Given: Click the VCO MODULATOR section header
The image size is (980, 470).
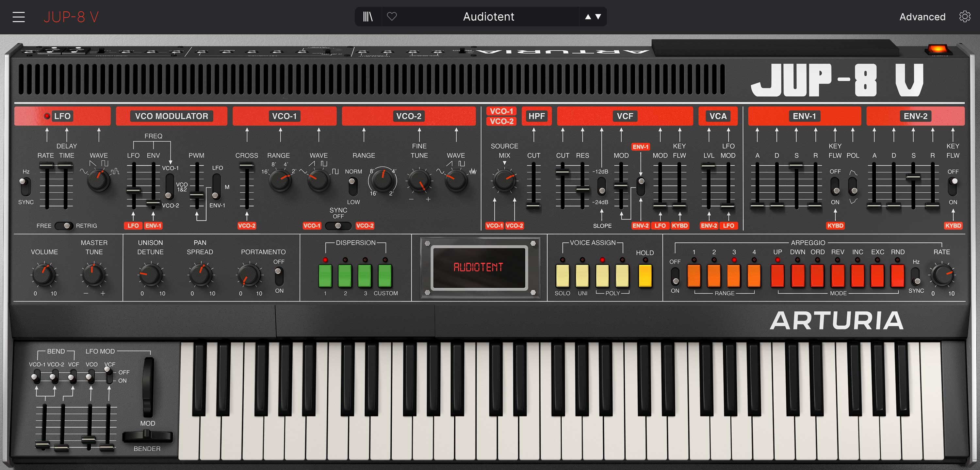Looking at the screenshot, I should [x=171, y=116].
